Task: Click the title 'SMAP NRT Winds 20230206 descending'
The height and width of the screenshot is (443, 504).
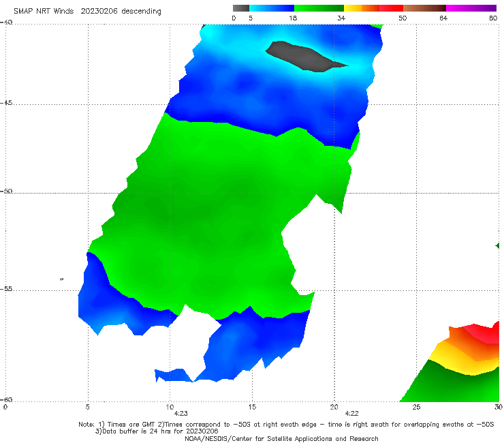Action: tap(87, 12)
